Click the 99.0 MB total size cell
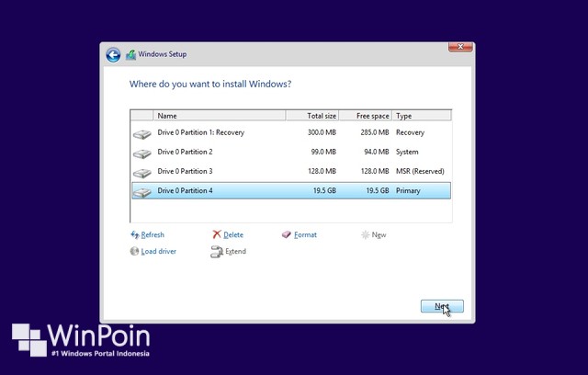588x375 pixels. pyautogui.click(x=323, y=152)
